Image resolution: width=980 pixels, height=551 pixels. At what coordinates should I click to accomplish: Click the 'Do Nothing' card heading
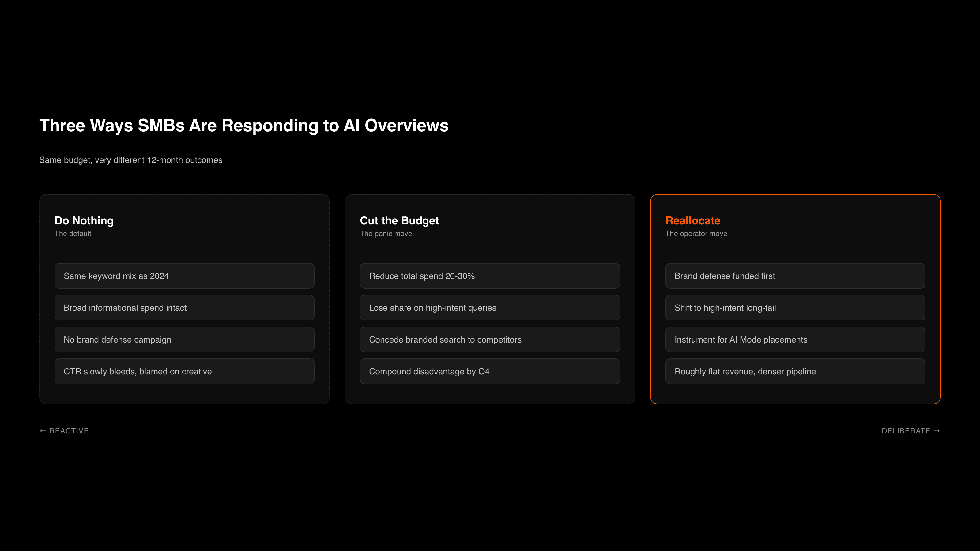[84, 220]
